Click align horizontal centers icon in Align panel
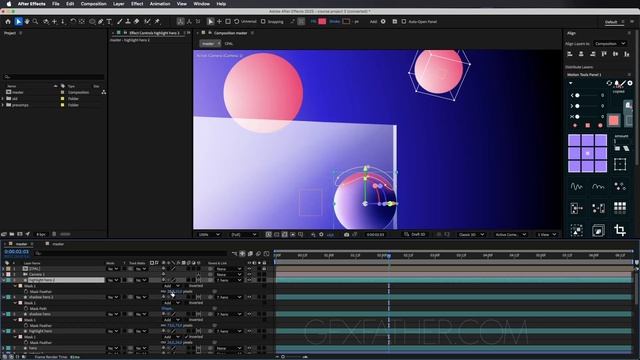Image resolution: width=640 pixels, height=360 pixels. coord(581,54)
